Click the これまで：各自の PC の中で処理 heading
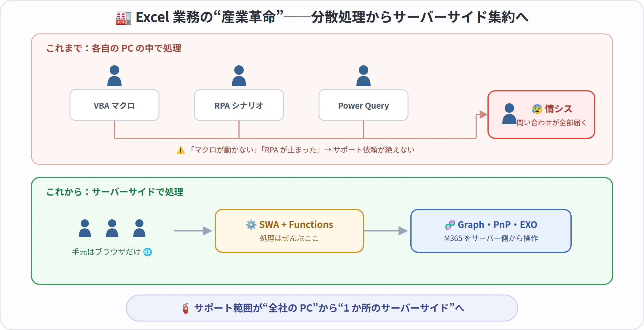The height and width of the screenshot is (330, 644). (x=114, y=48)
